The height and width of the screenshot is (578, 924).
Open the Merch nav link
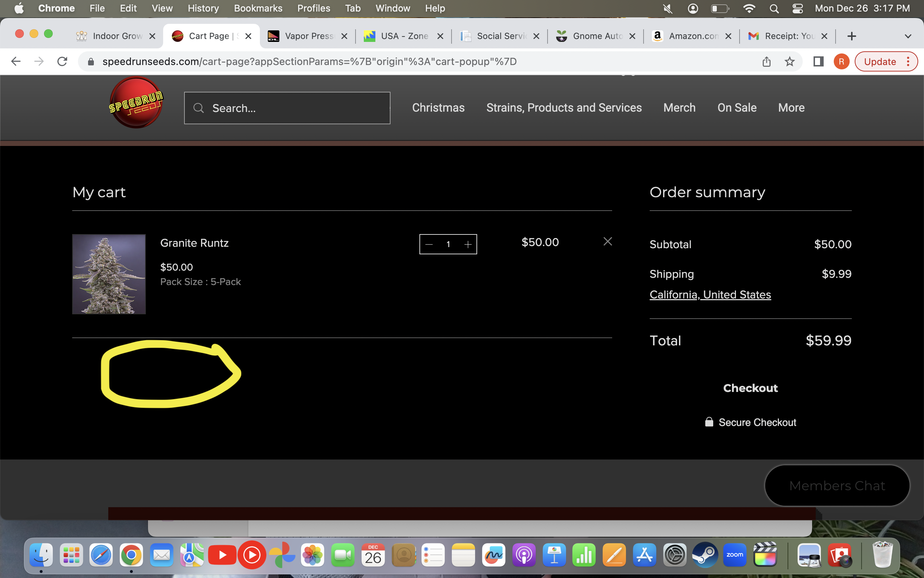(679, 108)
